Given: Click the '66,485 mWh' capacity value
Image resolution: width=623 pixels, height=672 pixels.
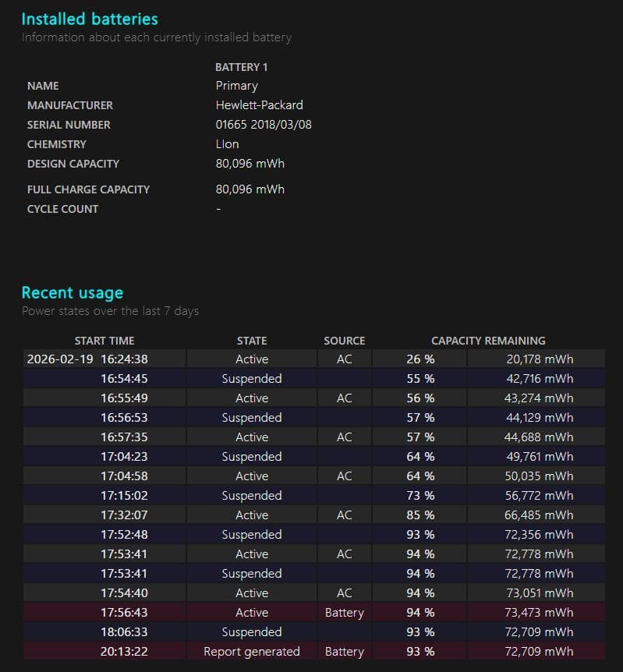Looking at the screenshot, I should pyautogui.click(x=538, y=515).
